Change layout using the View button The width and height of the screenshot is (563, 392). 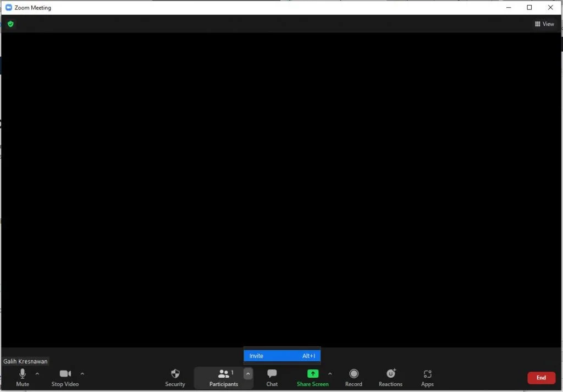pos(544,24)
